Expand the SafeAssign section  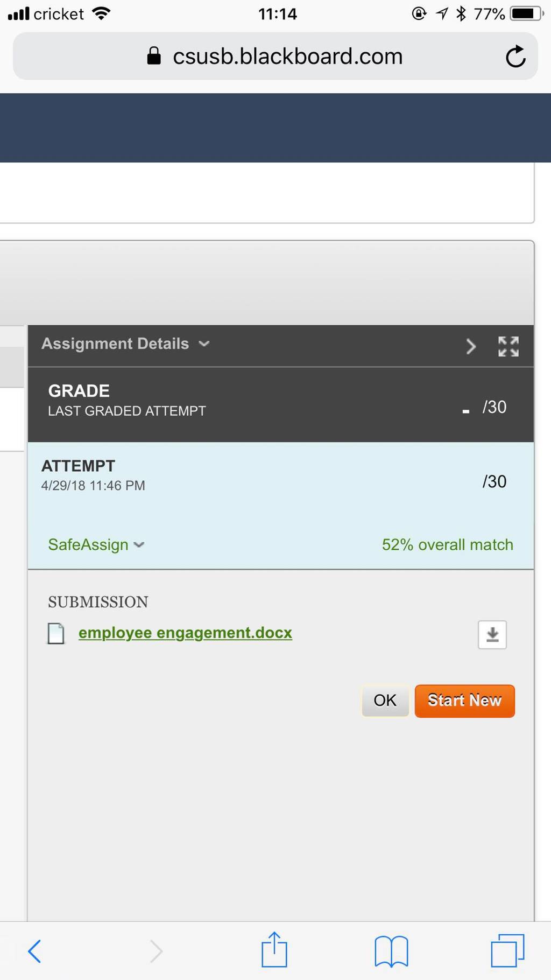pyautogui.click(x=96, y=544)
